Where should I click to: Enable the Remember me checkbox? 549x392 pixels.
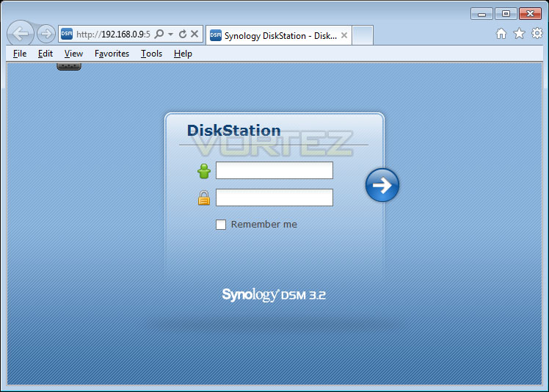tap(221, 225)
